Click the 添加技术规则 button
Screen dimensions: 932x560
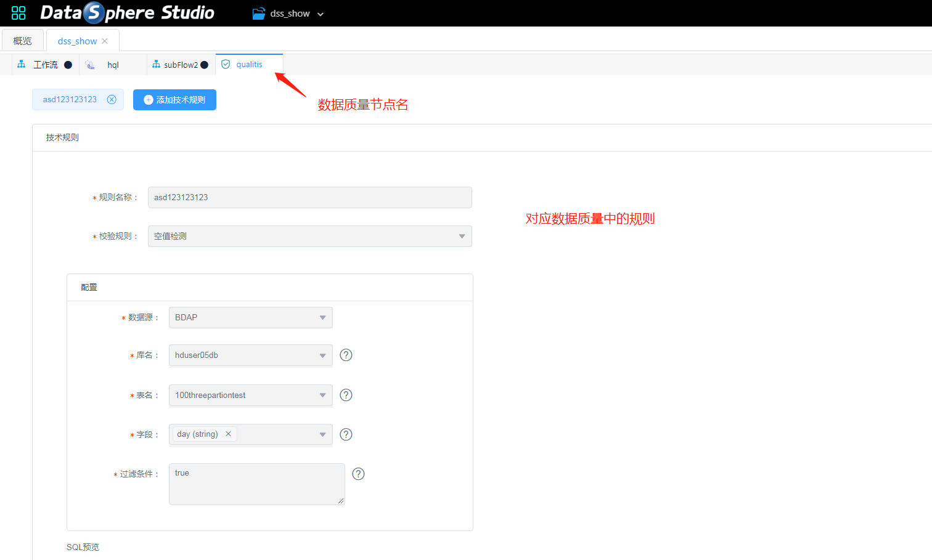(x=174, y=99)
